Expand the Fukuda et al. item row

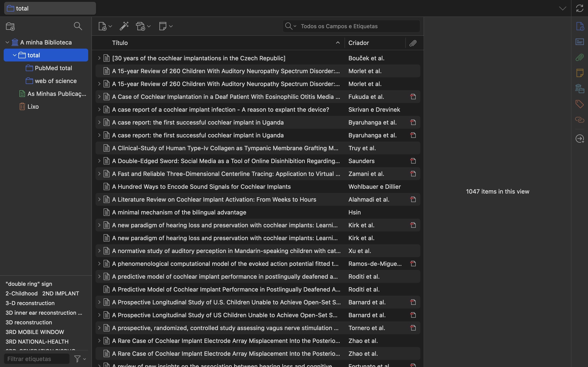pos(99,97)
